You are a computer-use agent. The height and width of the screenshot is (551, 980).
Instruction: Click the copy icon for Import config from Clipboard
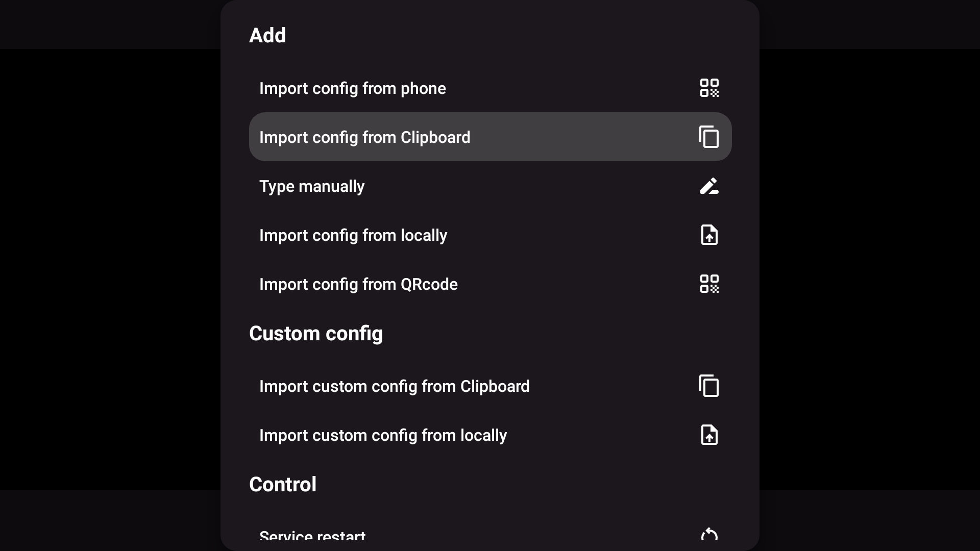coord(709,137)
